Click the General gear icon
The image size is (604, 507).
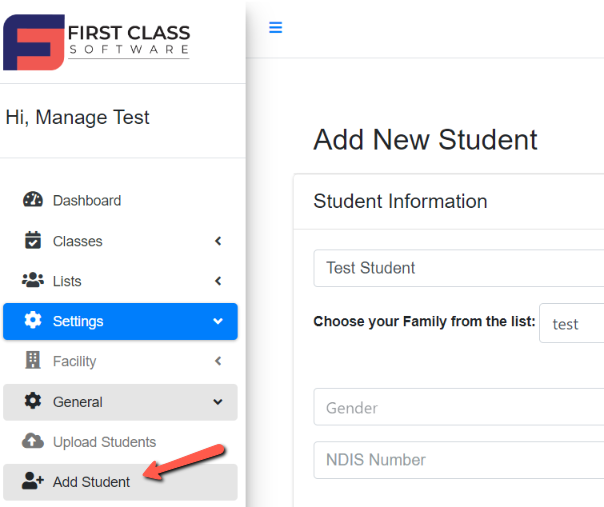coord(33,401)
